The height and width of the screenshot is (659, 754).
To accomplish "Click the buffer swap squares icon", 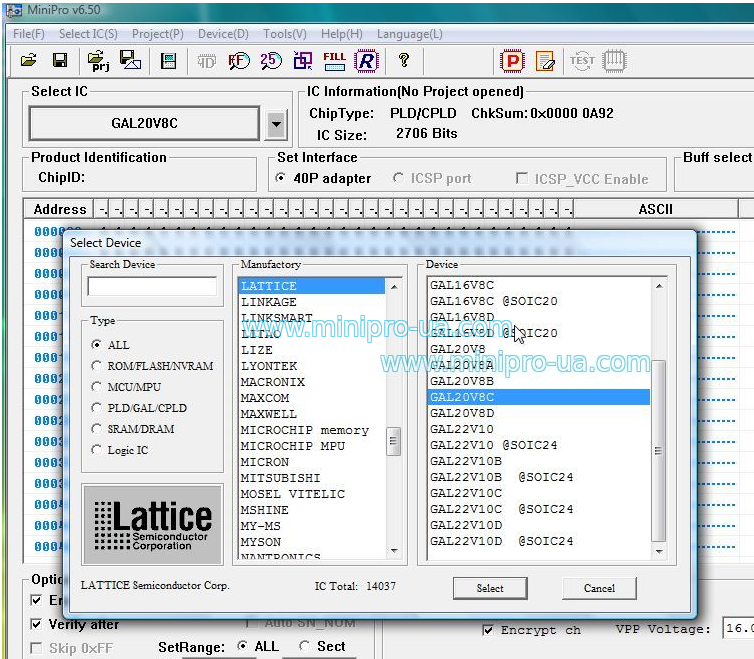I will (x=303, y=61).
